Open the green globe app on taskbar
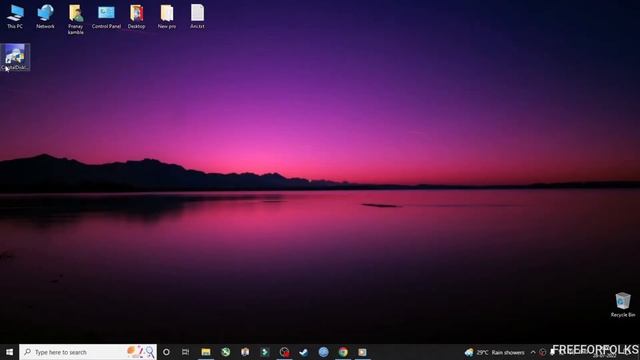Screen dimensions: 640x360 coord(225,352)
